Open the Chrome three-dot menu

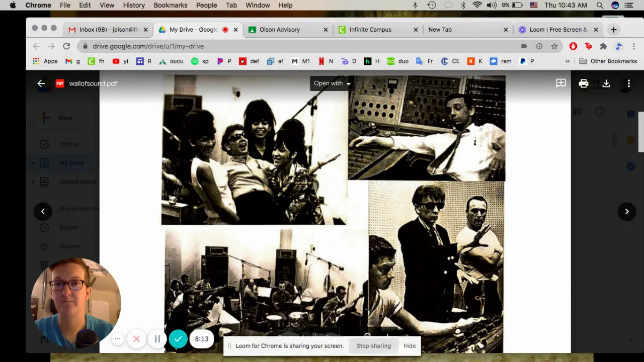[x=633, y=46]
